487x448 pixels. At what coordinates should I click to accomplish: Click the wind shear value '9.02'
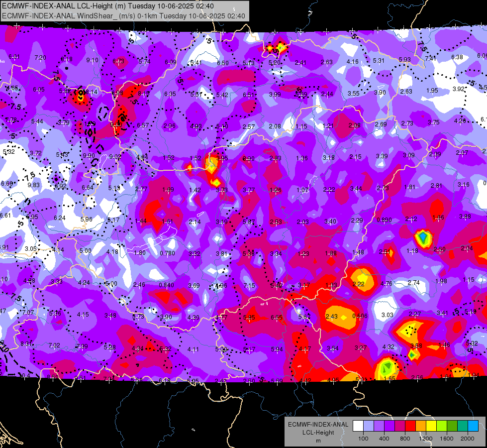(115, 157)
